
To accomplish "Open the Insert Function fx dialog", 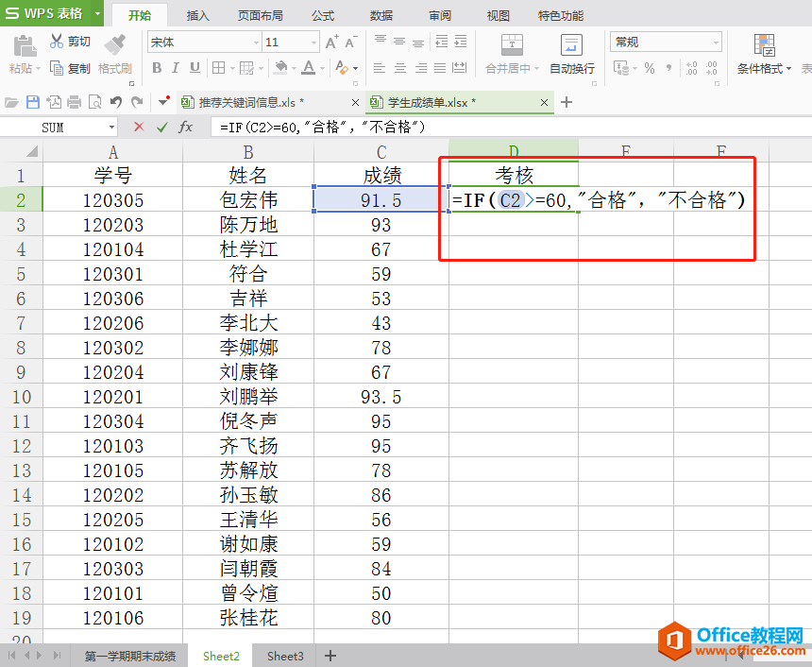I will (185, 127).
